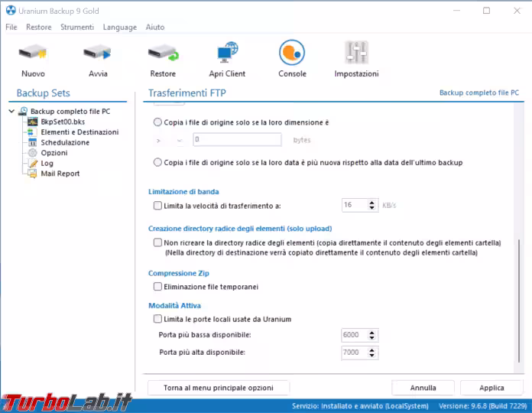Select Schedulazione tree item

click(x=65, y=142)
